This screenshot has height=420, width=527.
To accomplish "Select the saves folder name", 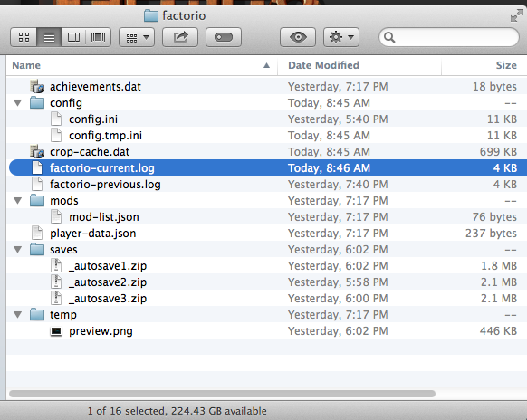I will coord(63,250).
